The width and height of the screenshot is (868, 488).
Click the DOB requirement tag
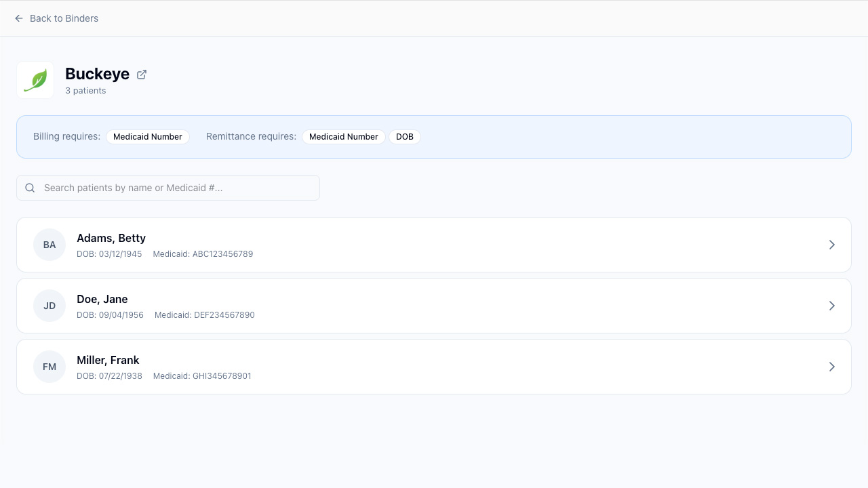[x=405, y=137]
